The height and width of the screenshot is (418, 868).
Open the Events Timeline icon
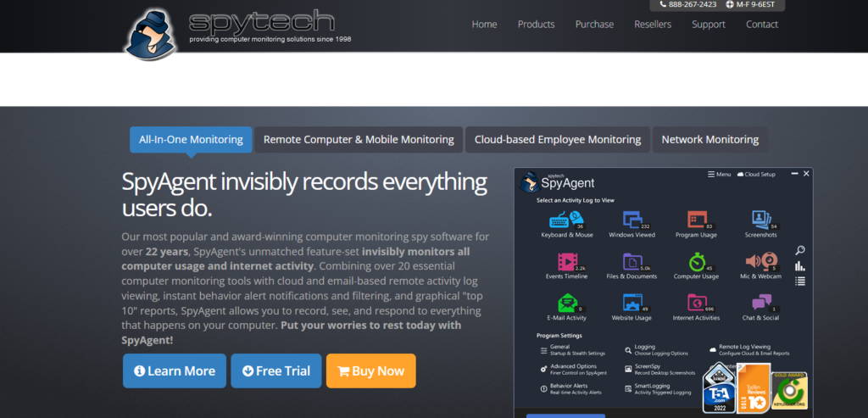(567, 261)
